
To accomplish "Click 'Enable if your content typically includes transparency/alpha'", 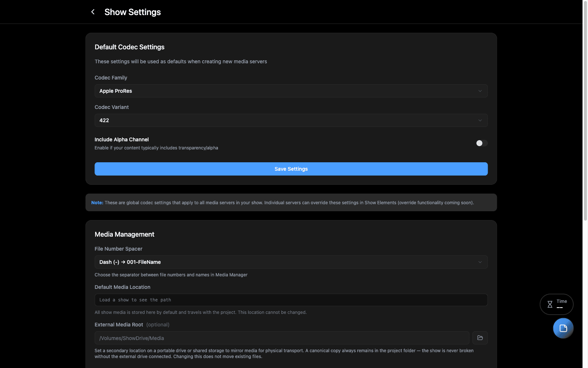I will (x=156, y=148).
